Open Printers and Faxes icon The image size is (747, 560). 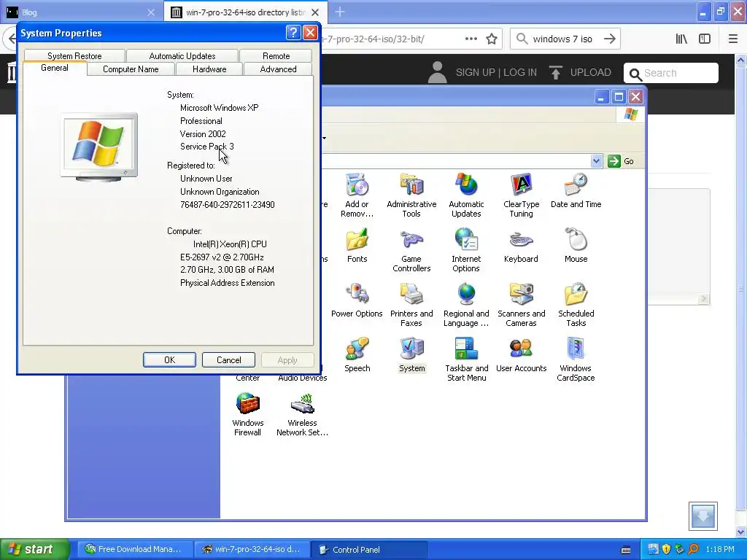click(x=411, y=305)
